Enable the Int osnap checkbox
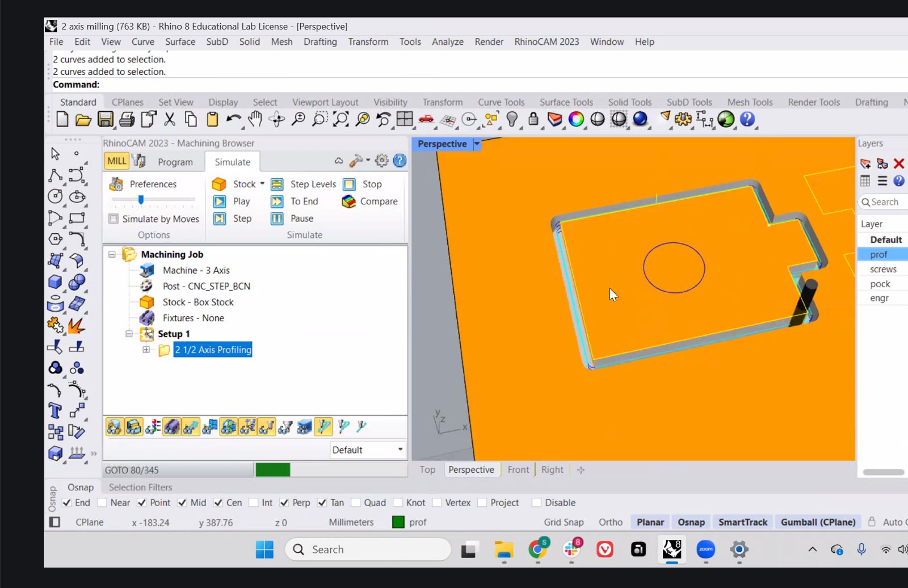This screenshot has height=588, width=908. [x=254, y=503]
